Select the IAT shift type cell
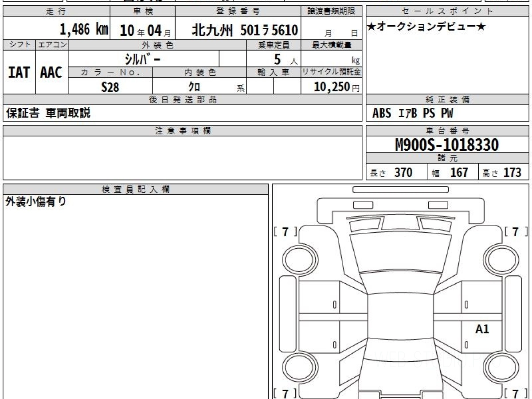Screen dimensions: 532x399 click(19, 72)
